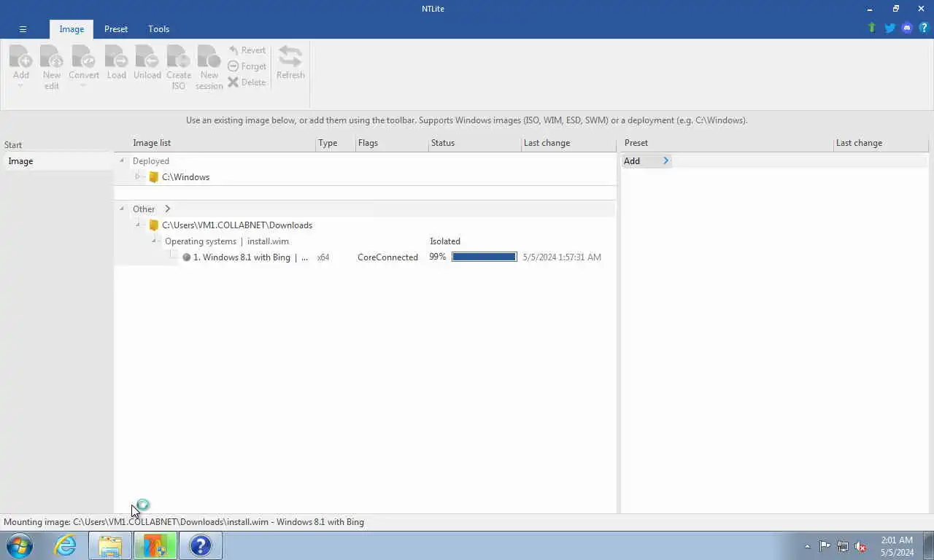Screen dimensions: 934x560
Task: Switch to the Preset tab
Action: click(115, 29)
